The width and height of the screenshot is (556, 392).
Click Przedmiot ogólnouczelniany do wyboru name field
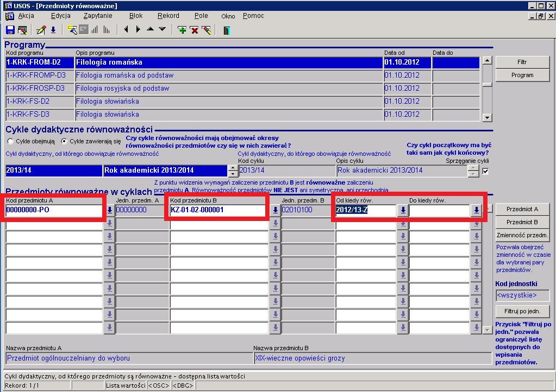click(128, 358)
